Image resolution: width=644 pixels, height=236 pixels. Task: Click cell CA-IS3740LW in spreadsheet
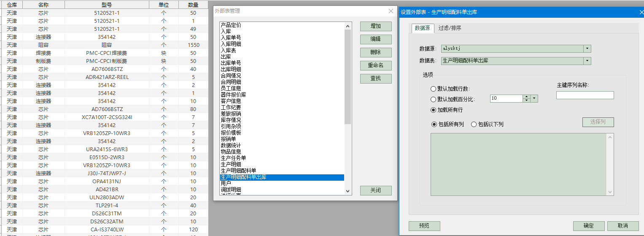tap(107, 229)
